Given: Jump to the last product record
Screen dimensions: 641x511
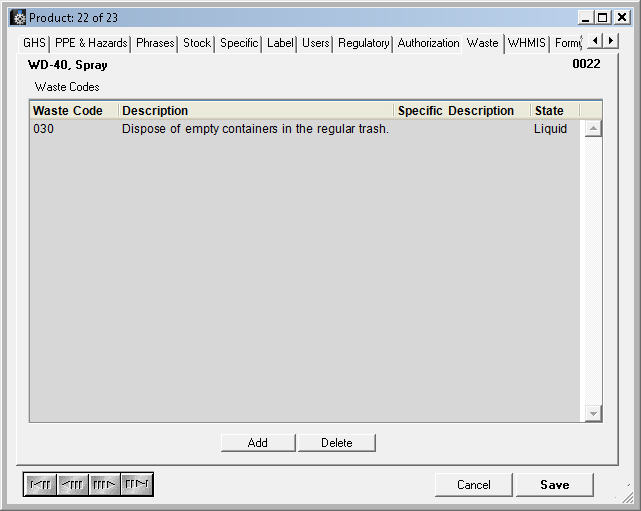Looking at the screenshot, I should pos(136,485).
